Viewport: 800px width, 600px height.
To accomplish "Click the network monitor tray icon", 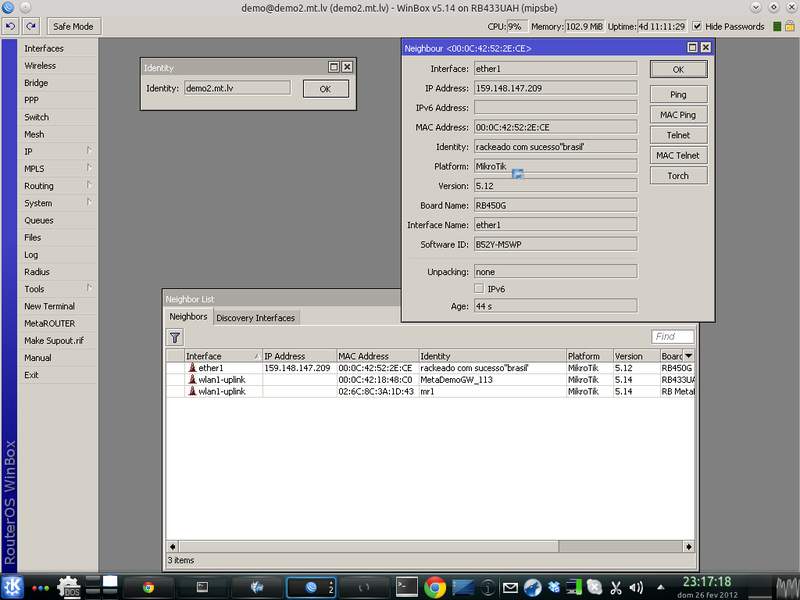I will click(574, 588).
